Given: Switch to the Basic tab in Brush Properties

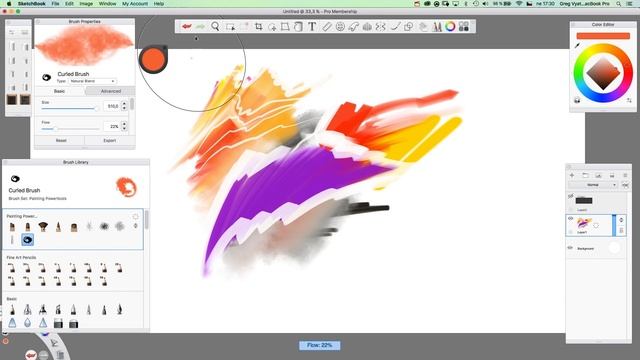Looking at the screenshot, I should coord(60,91).
